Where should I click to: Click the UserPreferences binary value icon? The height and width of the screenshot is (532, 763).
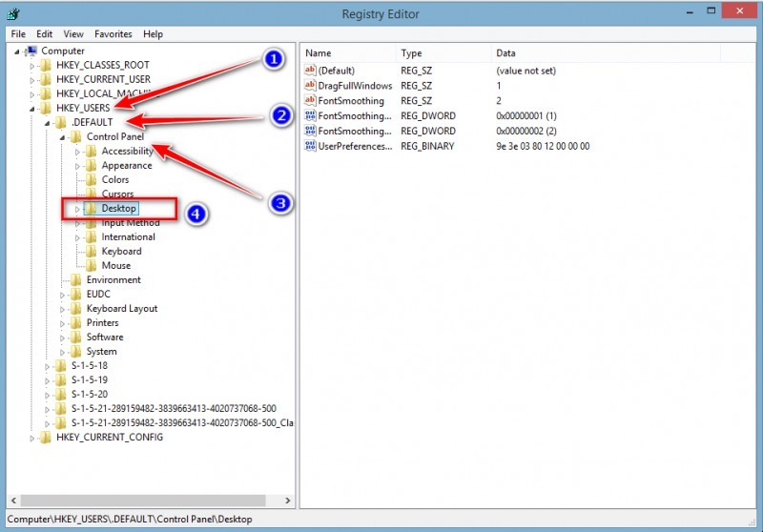[x=310, y=146]
